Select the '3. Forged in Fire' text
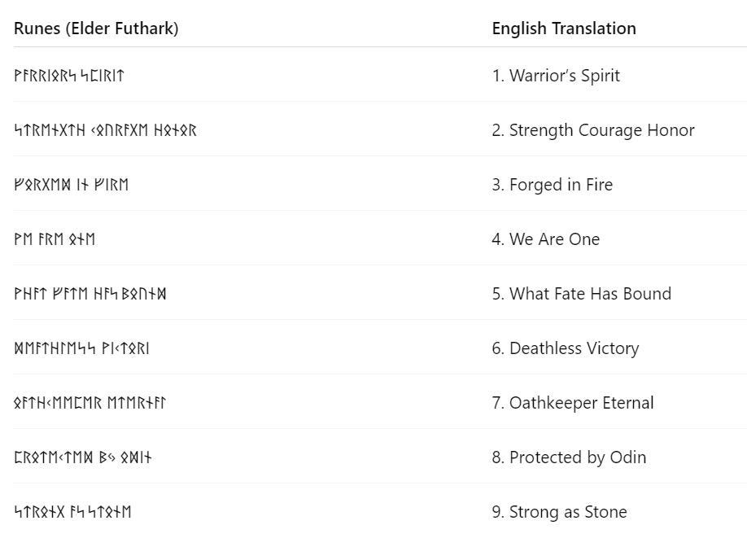The width and height of the screenshot is (747, 560). coord(553,185)
